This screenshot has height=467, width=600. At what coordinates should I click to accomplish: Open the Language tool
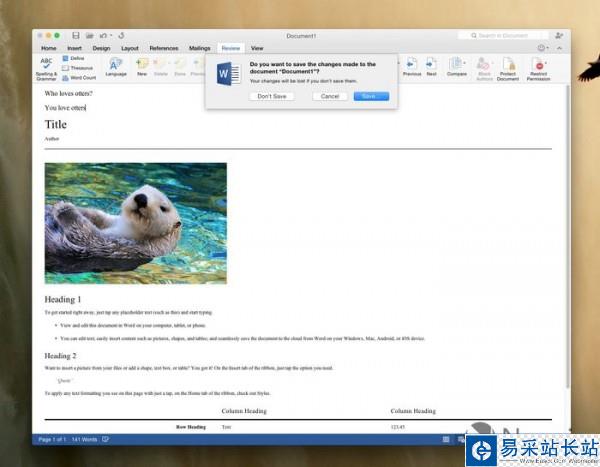116,66
